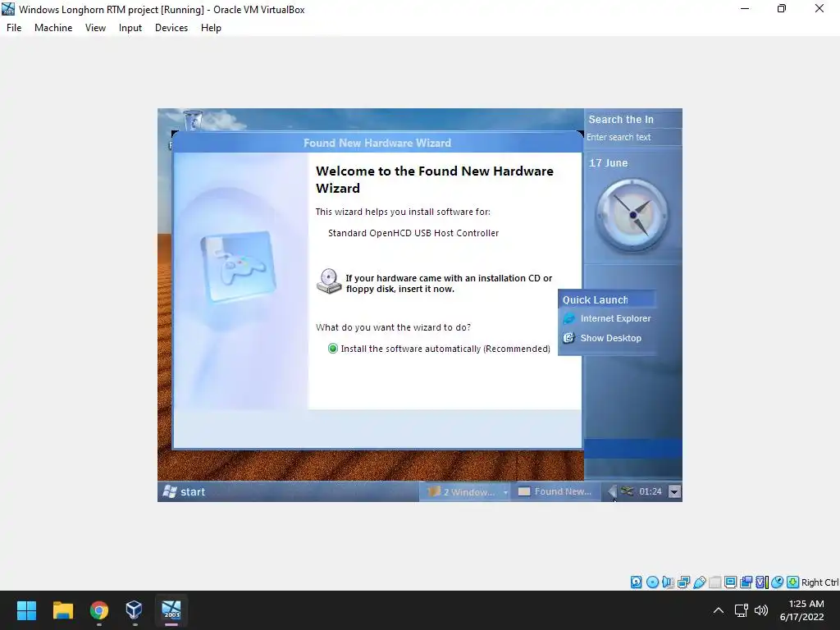Open the Help menu
Viewport: 840px width, 630px height.
click(x=211, y=28)
